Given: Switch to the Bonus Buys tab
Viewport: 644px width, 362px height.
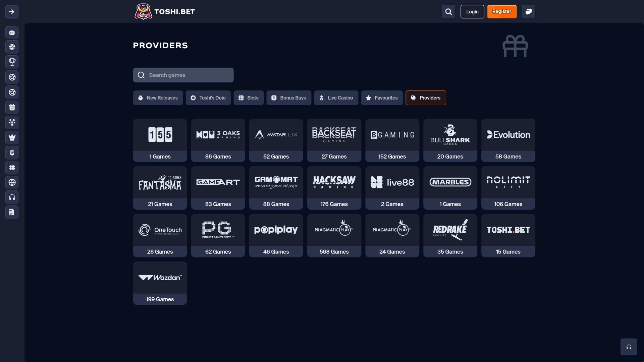Looking at the screenshot, I should point(289,98).
